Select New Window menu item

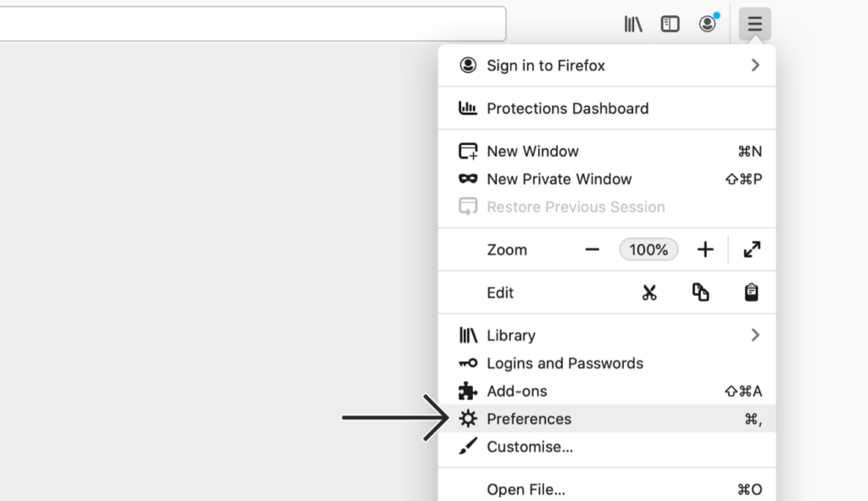tap(607, 151)
